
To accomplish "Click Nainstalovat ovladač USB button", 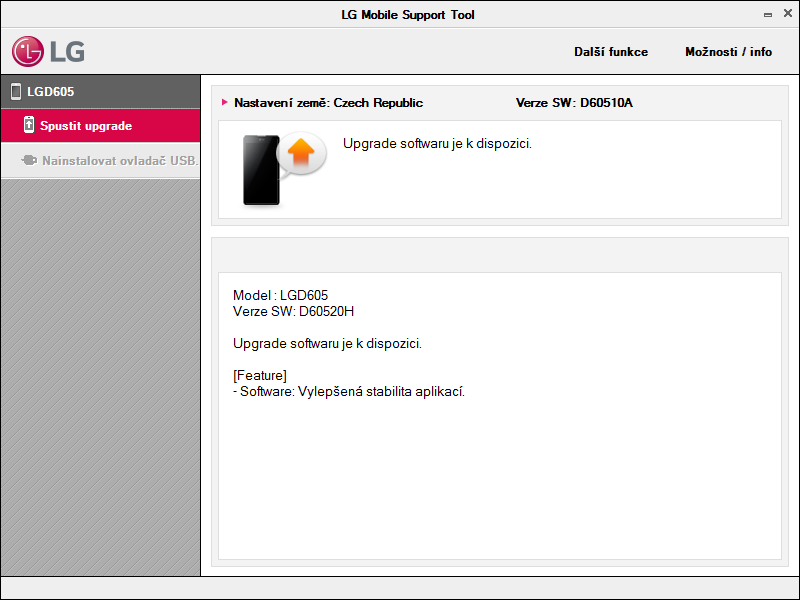I will coord(101,161).
